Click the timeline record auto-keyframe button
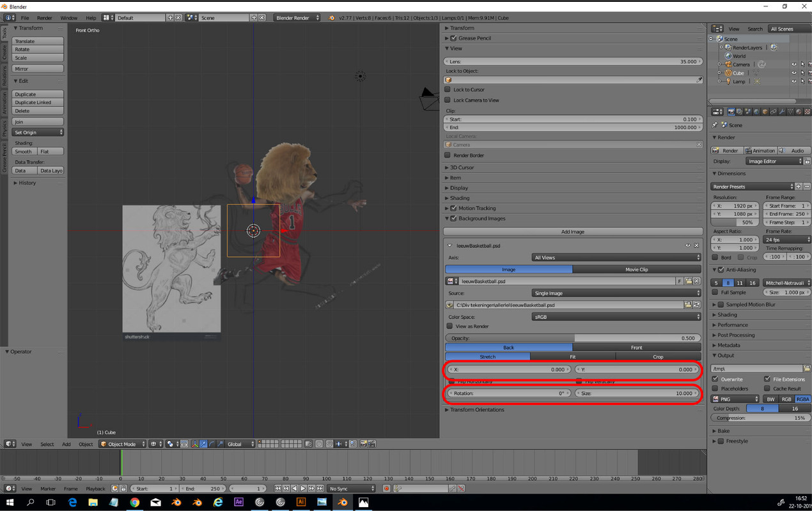The image size is (812, 511). pos(386,489)
